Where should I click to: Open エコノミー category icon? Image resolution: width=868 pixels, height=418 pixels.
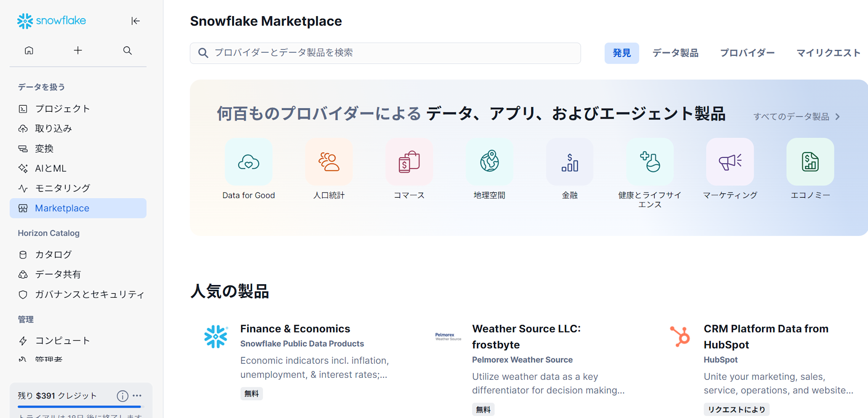point(810,162)
